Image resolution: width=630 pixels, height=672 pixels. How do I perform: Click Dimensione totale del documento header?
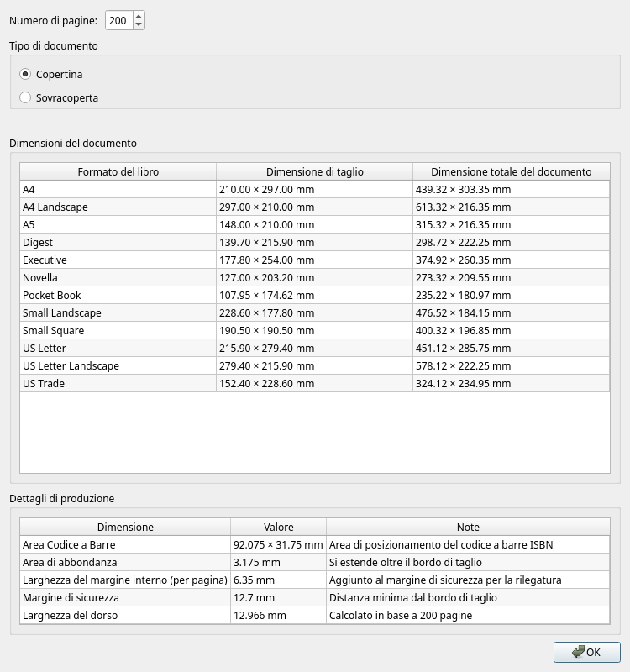point(512,171)
